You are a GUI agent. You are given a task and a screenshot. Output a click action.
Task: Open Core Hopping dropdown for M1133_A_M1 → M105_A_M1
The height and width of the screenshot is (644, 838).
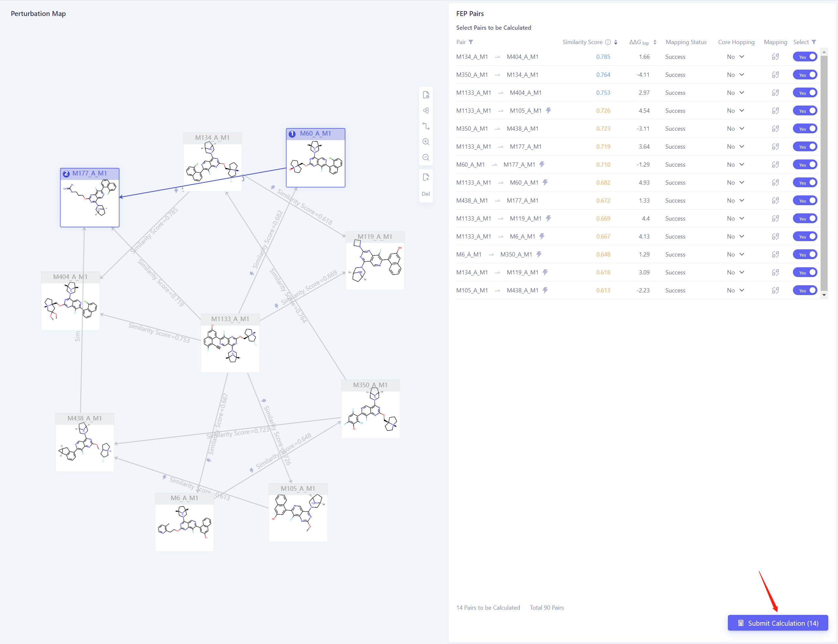coord(735,111)
